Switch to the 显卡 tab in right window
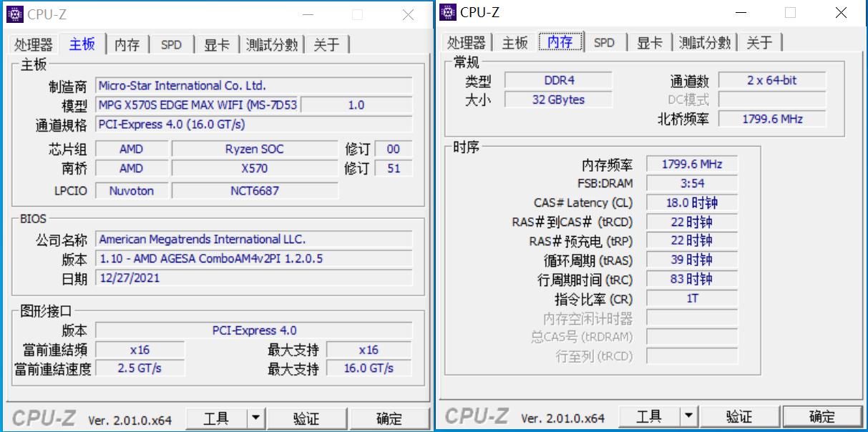The image size is (868, 432). click(648, 42)
